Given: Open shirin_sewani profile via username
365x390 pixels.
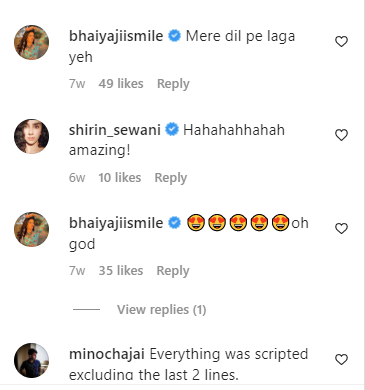Looking at the screenshot, I should 115,130.
